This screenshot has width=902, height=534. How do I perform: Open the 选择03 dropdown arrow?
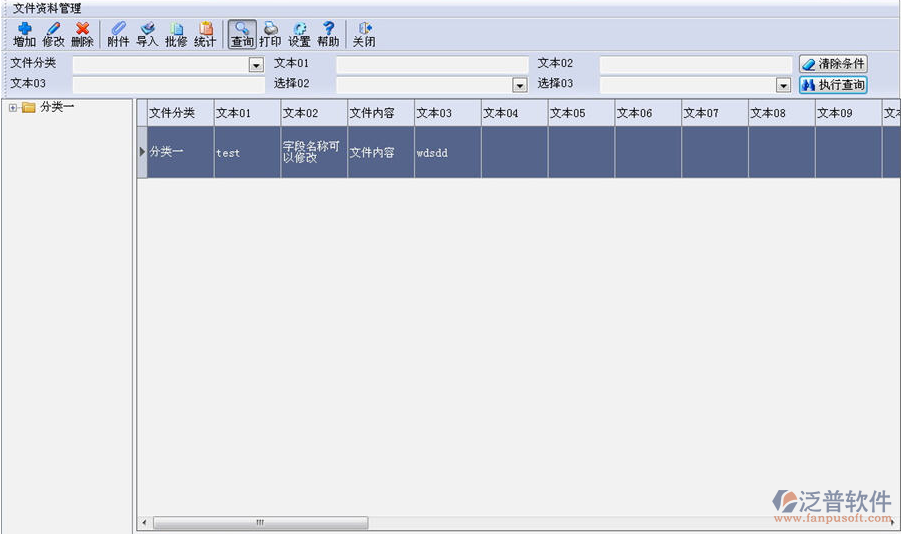pyautogui.click(x=784, y=86)
